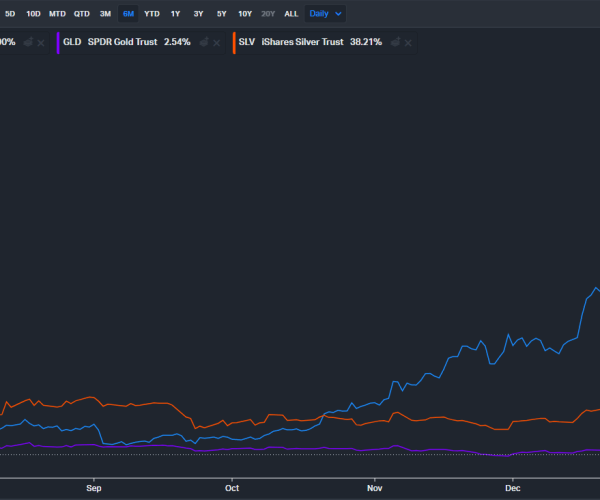Viewport: 600px width, 500px height.
Task: Choose the QTD time range
Action: [82, 14]
